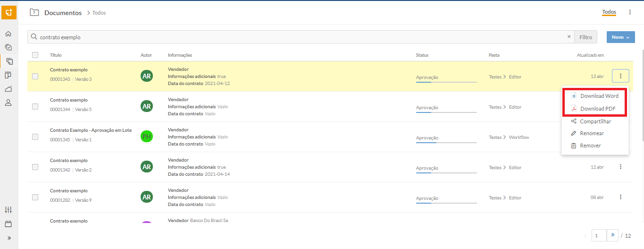Open the calendar box icon in sidebar
Viewport: 644px width, 249px height.
(8, 224)
